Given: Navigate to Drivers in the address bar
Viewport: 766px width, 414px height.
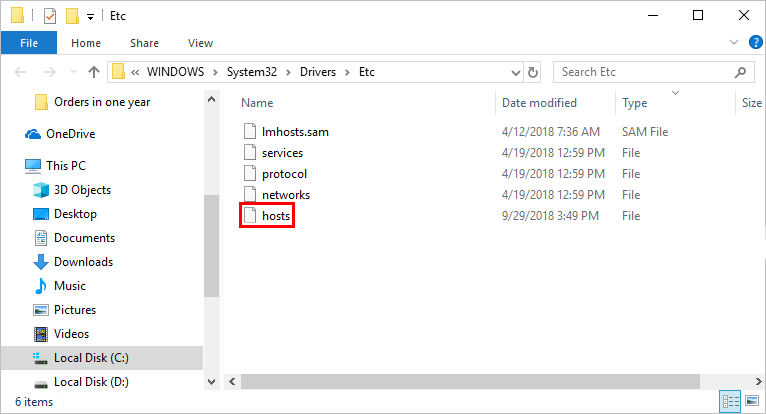Looking at the screenshot, I should [x=318, y=72].
